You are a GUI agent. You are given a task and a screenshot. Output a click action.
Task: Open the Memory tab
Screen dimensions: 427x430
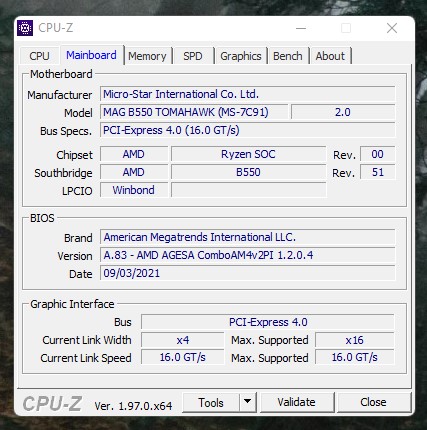click(147, 56)
